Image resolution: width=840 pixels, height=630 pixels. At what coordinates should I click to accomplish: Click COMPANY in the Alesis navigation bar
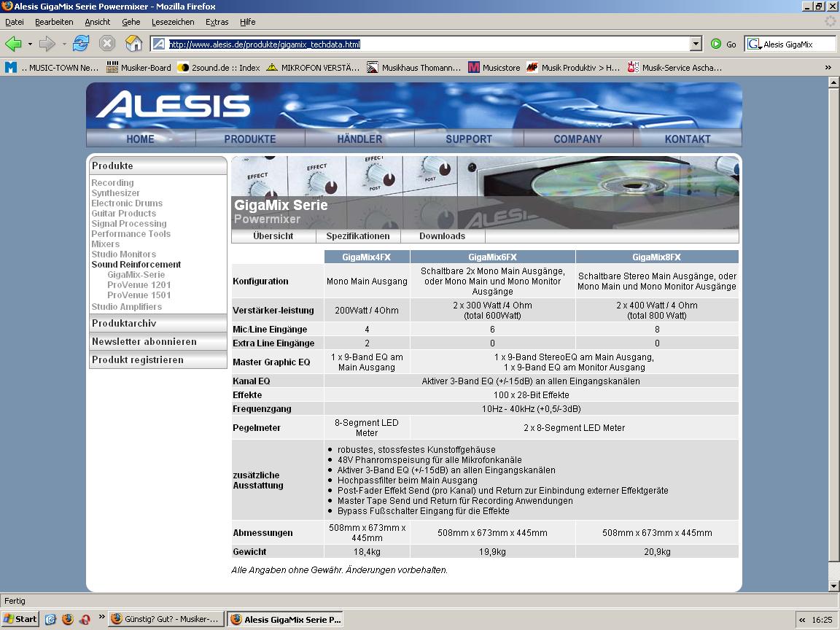coord(578,139)
